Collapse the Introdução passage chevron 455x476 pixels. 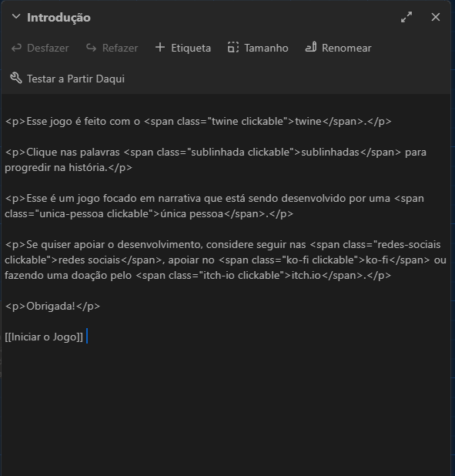[16, 17]
